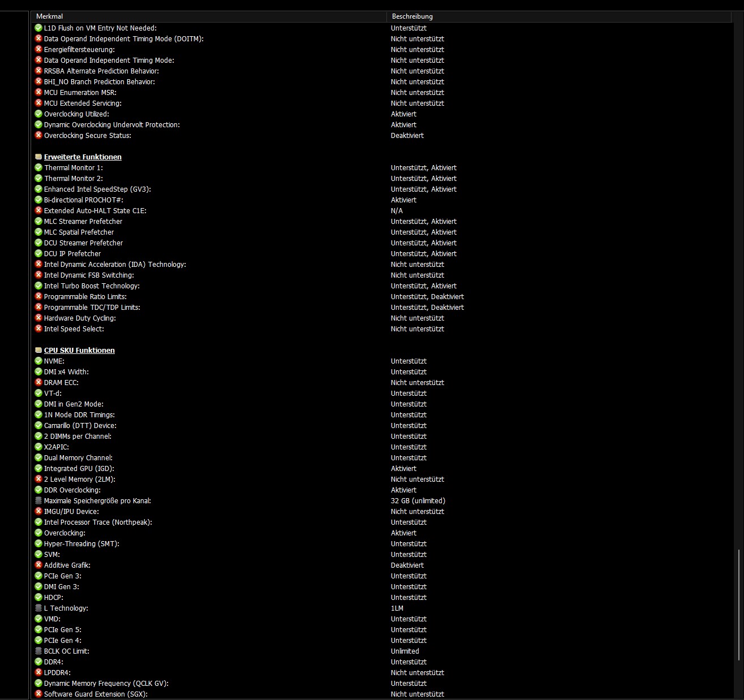Viewport: 744px width, 700px height.
Task: Select the RRSBA Alternate Prediction Behavior row
Action: coord(382,71)
